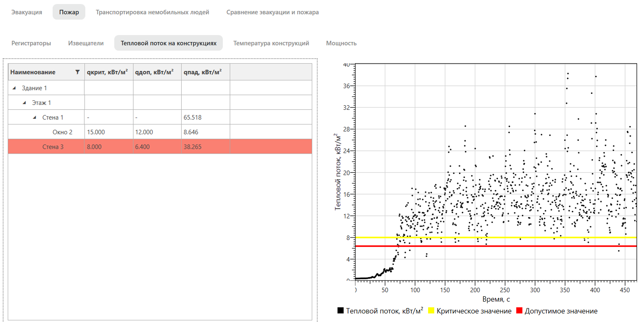Select the Этаж 1 row
644x322 pixels.
[160, 102]
